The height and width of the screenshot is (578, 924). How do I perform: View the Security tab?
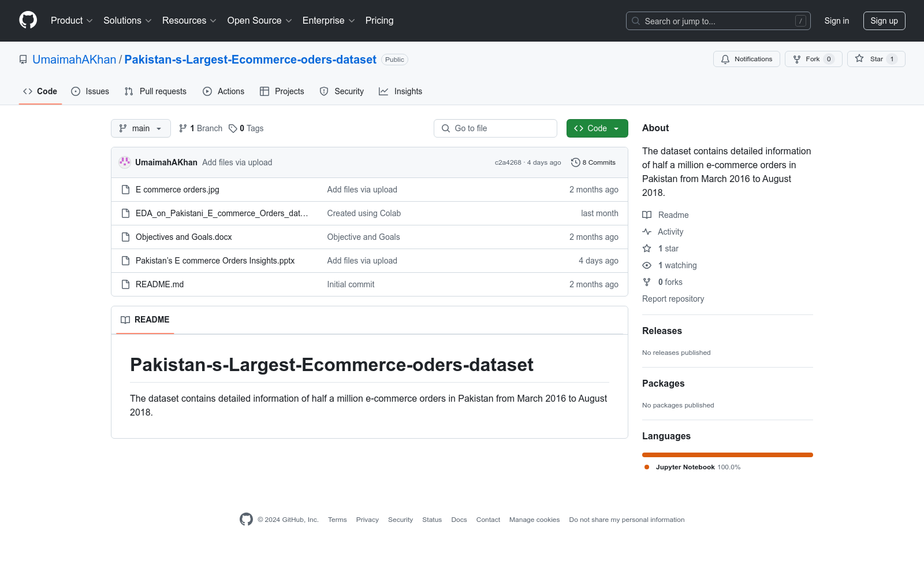[x=342, y=91]
